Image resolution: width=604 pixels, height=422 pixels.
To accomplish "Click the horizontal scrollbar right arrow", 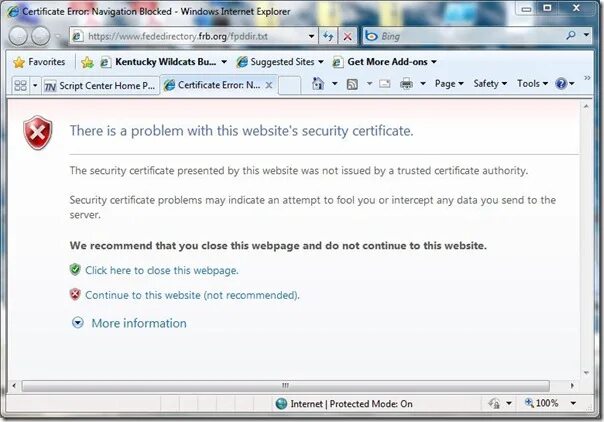I will point(572,385).
